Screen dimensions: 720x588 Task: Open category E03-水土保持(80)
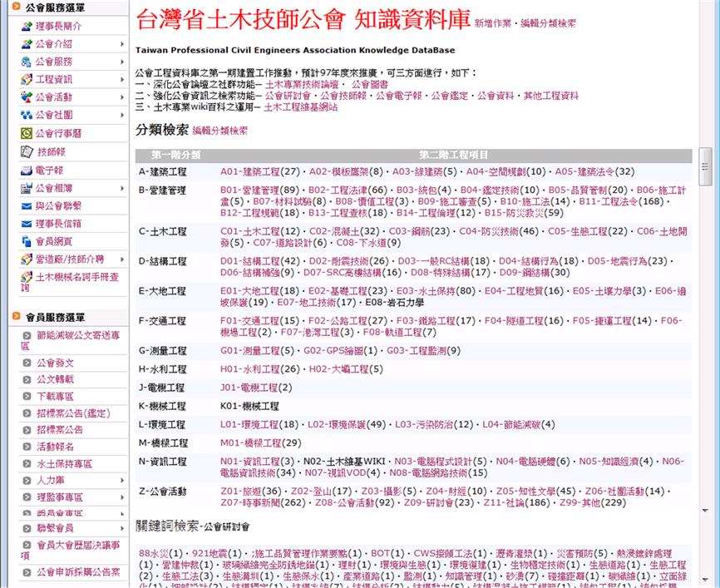[x=436, y=291]
